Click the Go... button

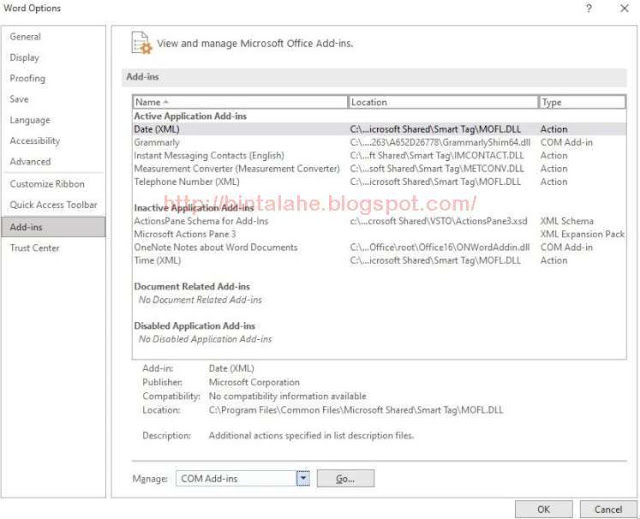point(345,478)
